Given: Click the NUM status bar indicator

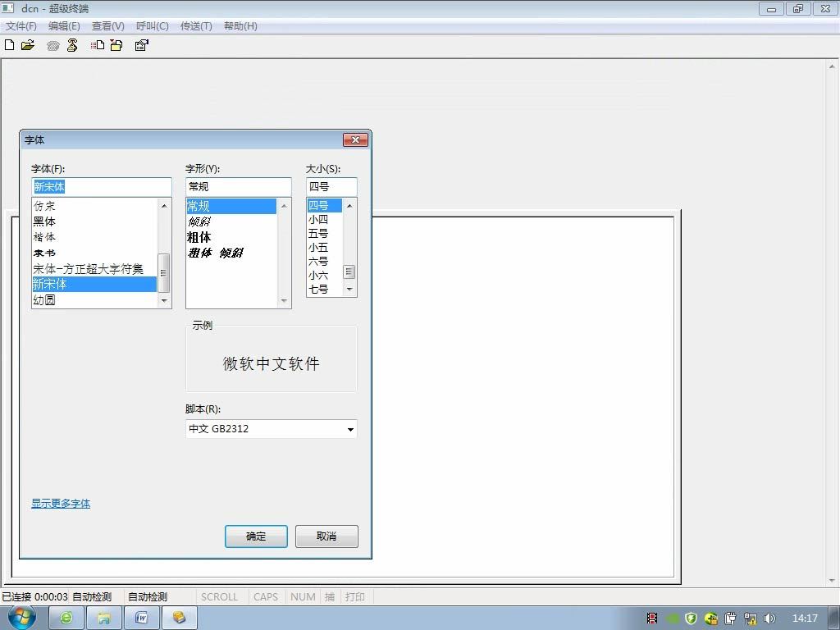Looking at the screenshot, I should tap(303, 597).
